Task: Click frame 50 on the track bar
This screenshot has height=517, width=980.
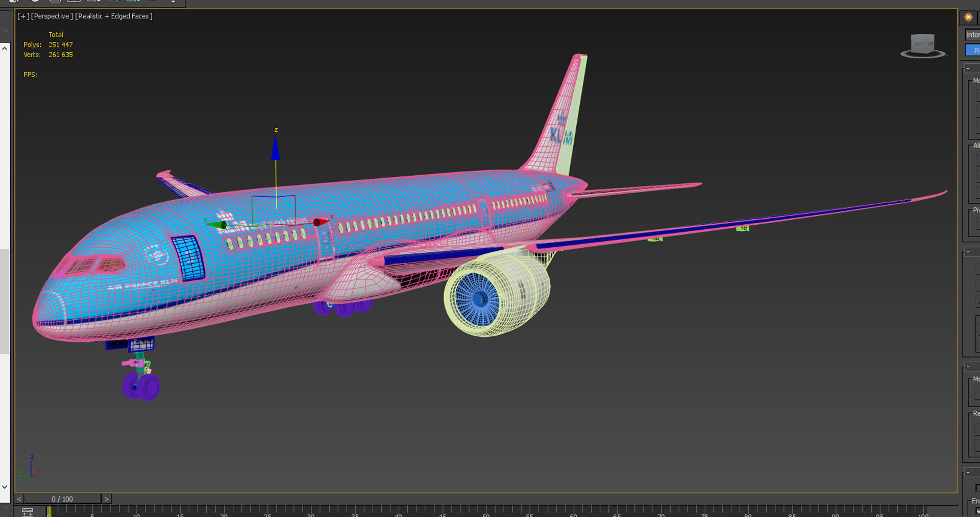Action: pyautogui.click(x=485, y=511)
